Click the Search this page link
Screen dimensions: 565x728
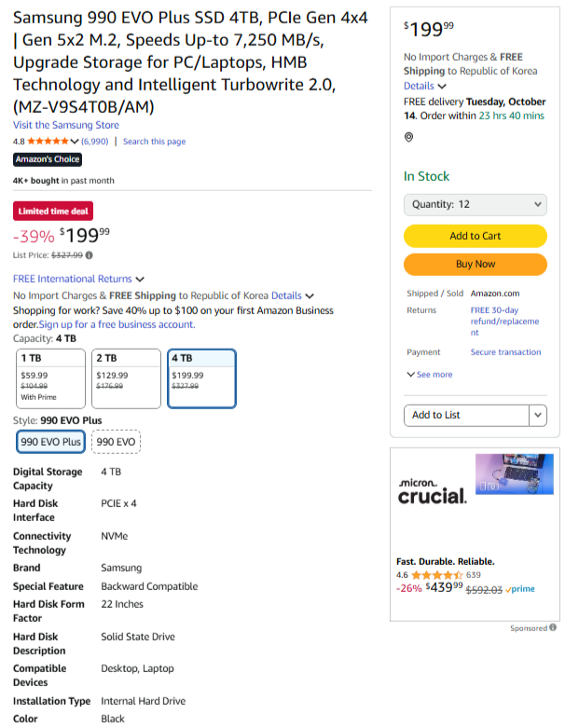tap(154, 142)
